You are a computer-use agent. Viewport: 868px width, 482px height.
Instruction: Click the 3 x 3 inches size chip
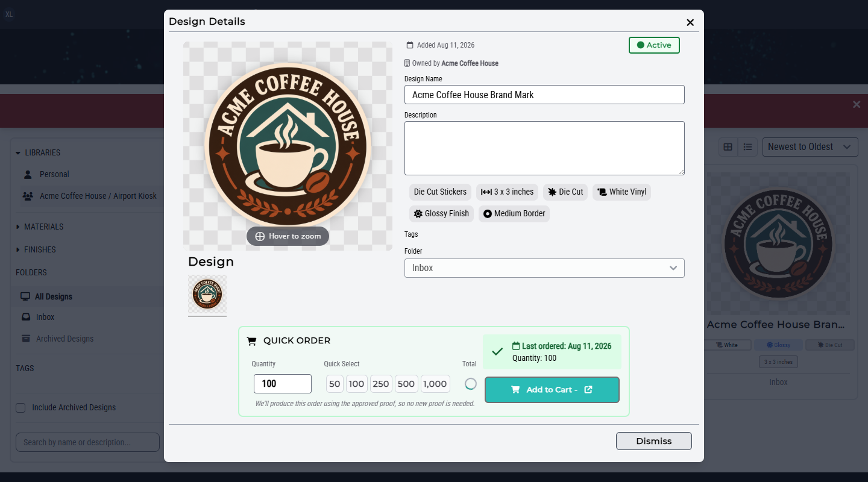508,192
